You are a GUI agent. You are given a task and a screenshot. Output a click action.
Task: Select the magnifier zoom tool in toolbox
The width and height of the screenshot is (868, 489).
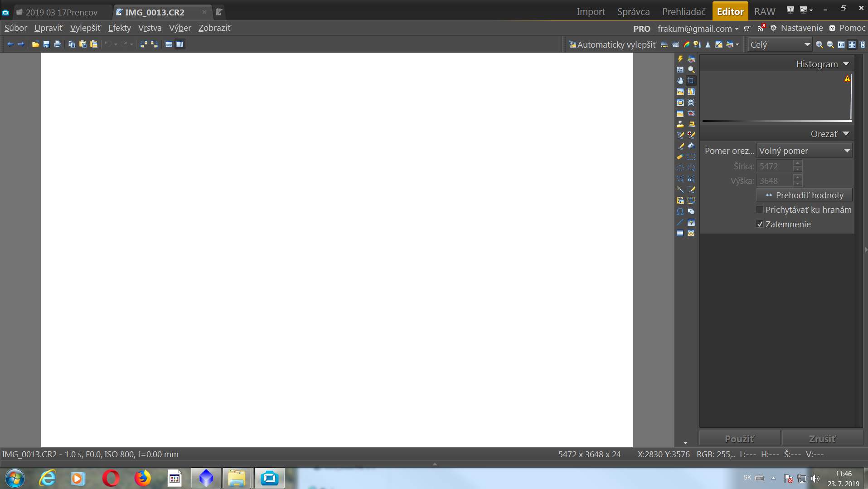click(x=691, y=70)
